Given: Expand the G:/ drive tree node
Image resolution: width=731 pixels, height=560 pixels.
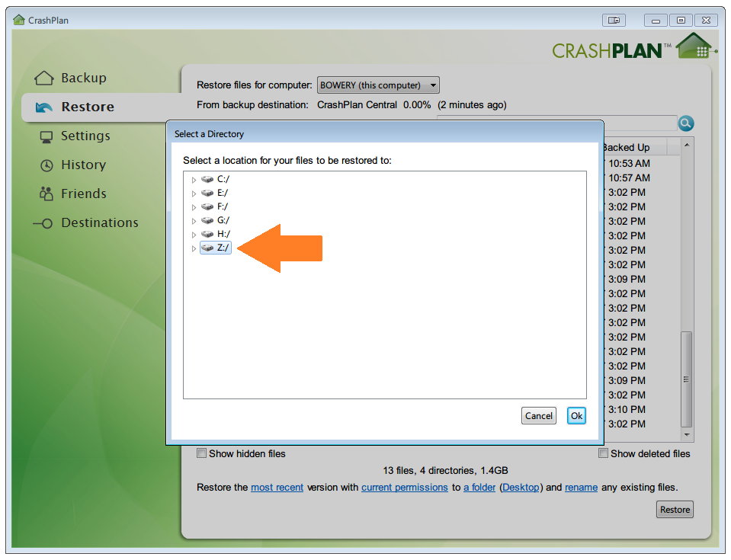Looking at the screenshot, I should [x=194, y=221].
